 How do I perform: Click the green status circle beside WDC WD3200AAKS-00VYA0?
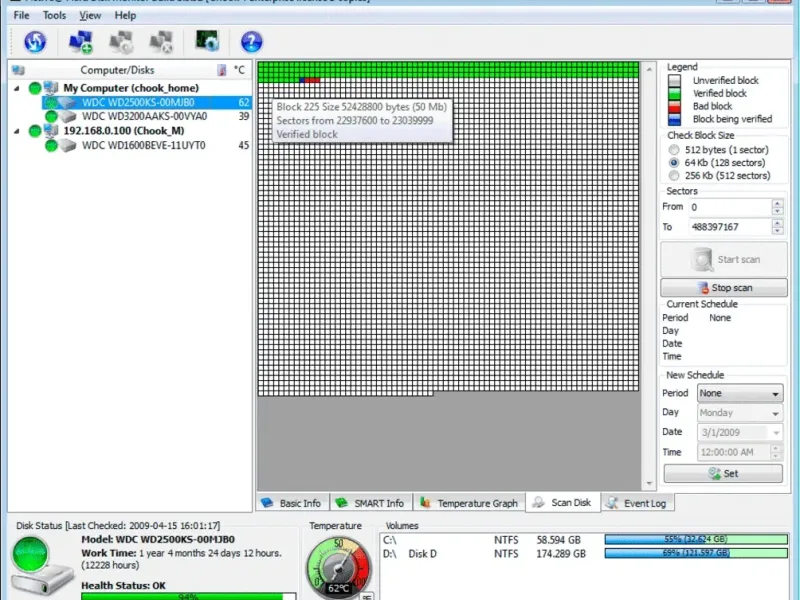(x=51, y=116)
